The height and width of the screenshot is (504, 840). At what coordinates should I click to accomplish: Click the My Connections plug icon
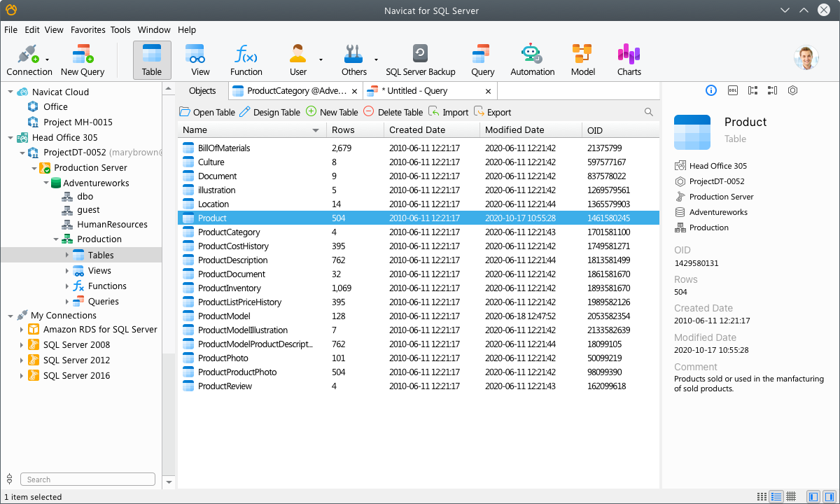tap(22, 316)
